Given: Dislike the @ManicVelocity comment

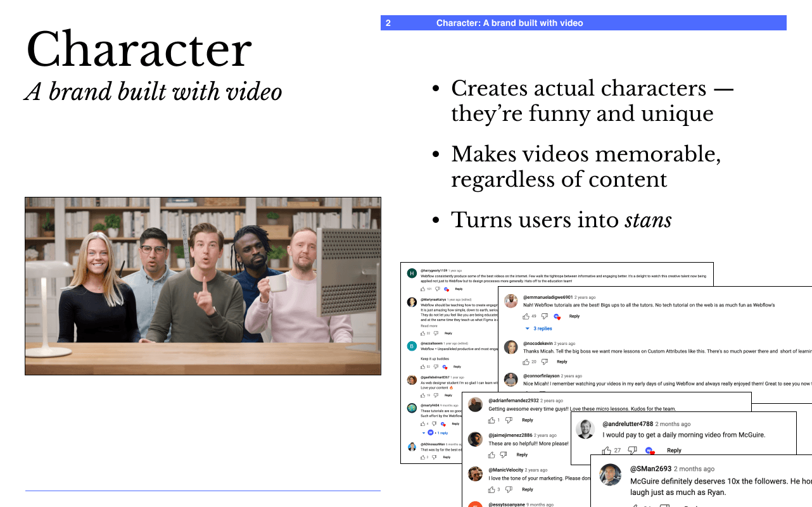Looking at the screenshot, I should [x=510, y=489].
